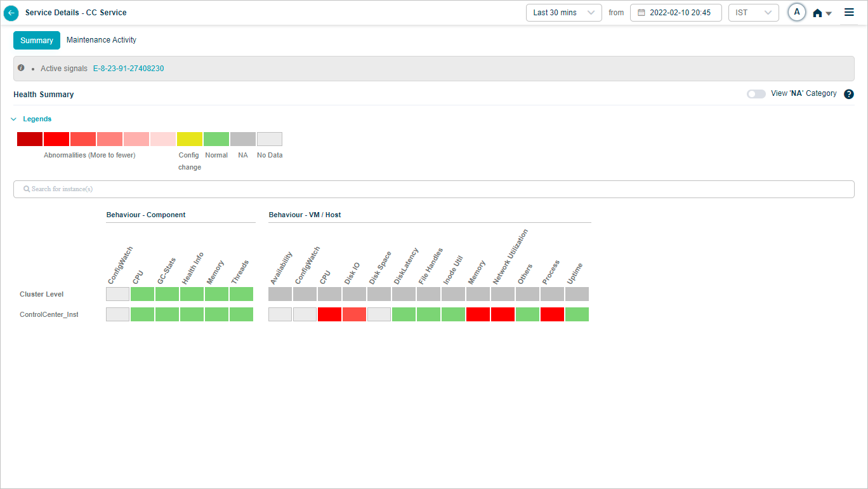The width and height of the screenshot is (868, 489).
Task: Click the back arrow icon
Action: pos(11,13)
